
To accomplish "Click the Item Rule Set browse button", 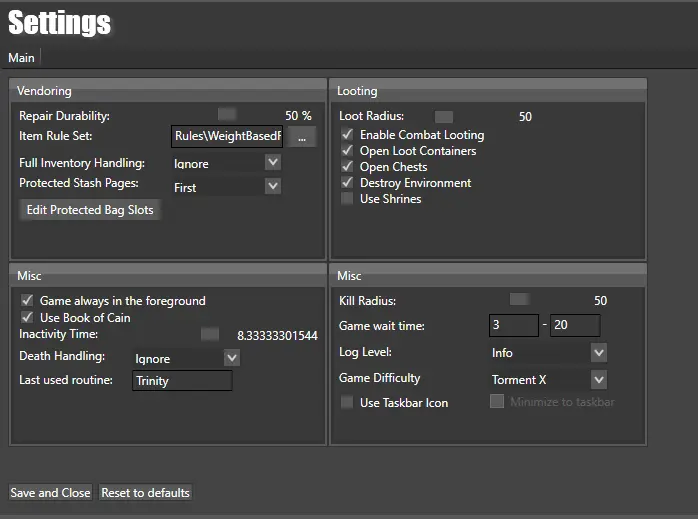I will click(302, 137).
